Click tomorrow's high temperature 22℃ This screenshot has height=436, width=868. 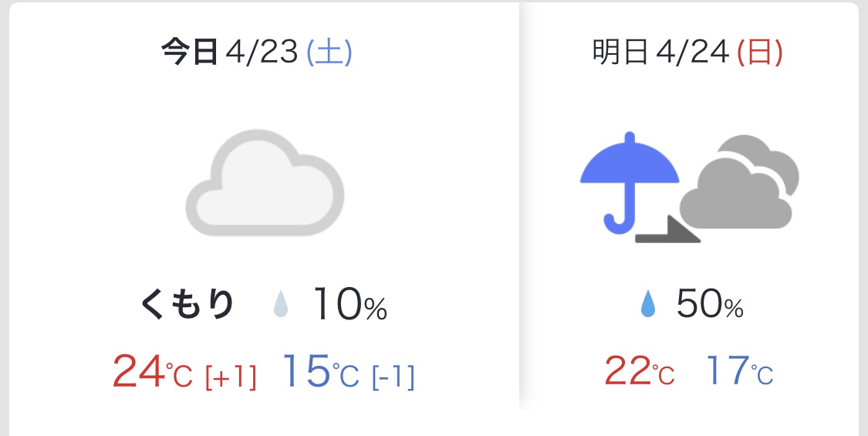tap(640, 370)
